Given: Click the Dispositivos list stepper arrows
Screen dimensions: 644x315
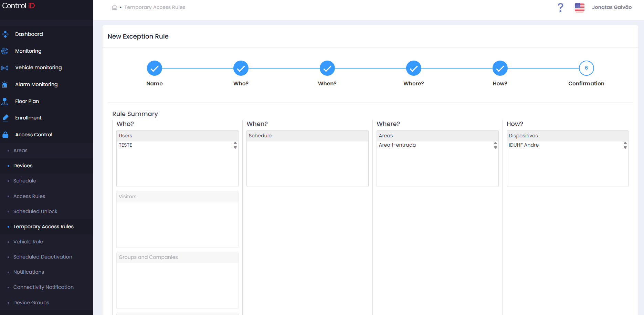Looking at the screenshot, I should tap(625, 145).
